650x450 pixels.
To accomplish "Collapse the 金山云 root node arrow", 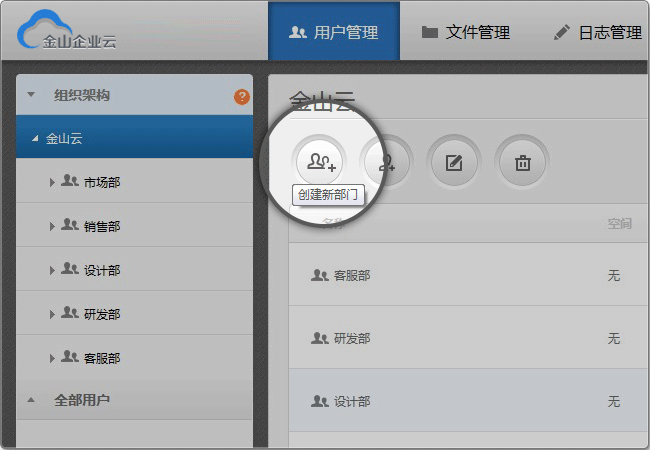I will (35, 138).
